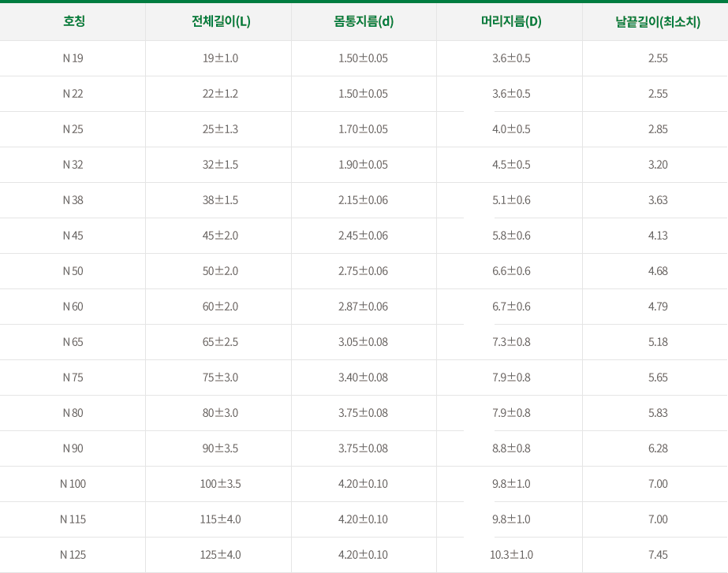Click the 5.83 tip length value

658,413
